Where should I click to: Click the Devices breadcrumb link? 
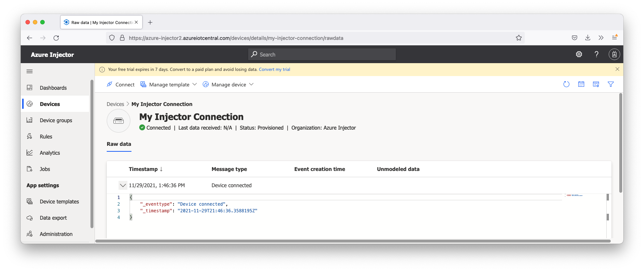pyautogui.click(x=115, y=104)
